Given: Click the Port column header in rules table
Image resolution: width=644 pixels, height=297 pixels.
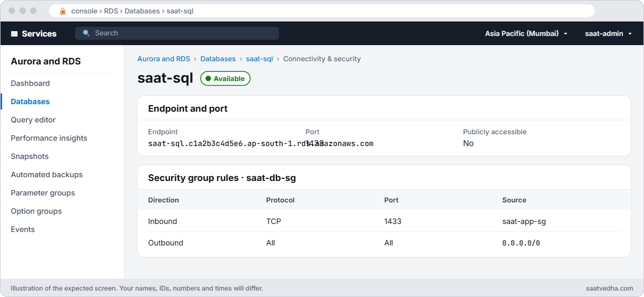Looking at the screenshot, I should coord(391,200).
